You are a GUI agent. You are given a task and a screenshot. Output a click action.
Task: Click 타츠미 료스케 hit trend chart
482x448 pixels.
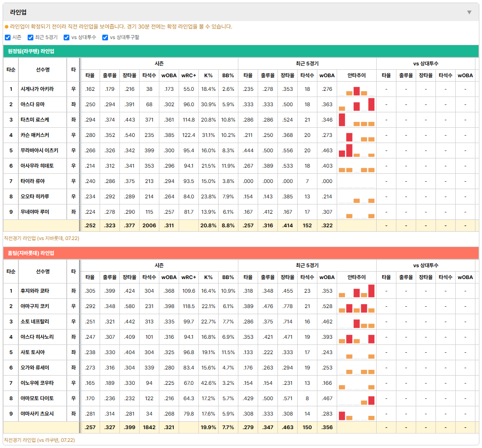tap(356, 120)
